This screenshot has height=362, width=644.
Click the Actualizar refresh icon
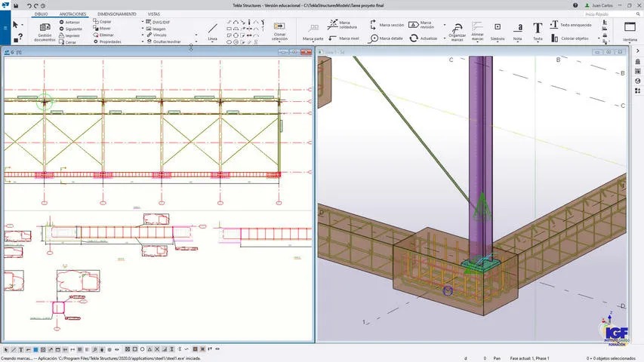(424, 38)
